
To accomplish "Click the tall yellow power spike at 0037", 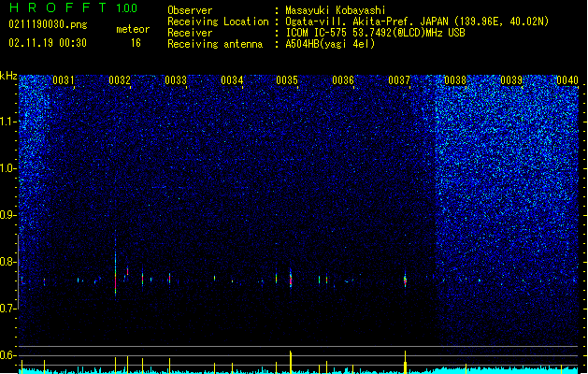I will (x=405, y=363).
